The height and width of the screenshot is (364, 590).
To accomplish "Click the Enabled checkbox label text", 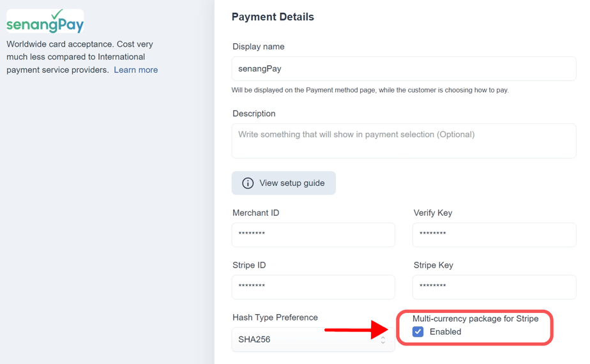I will (x=445, y=331).
